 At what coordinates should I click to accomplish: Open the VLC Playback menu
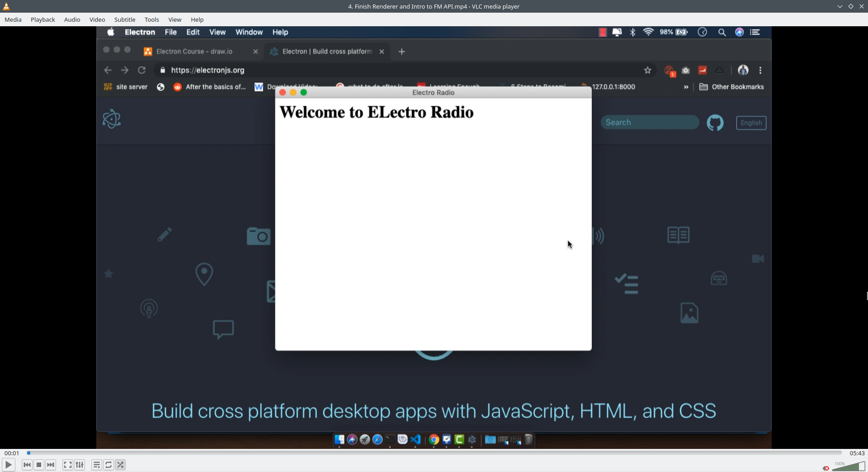(x=43, y=19)
